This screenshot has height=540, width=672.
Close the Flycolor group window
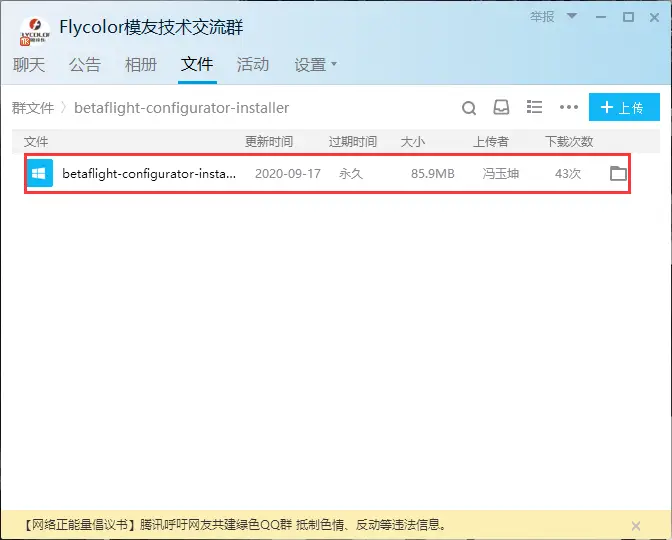click(x=654, y=18)
